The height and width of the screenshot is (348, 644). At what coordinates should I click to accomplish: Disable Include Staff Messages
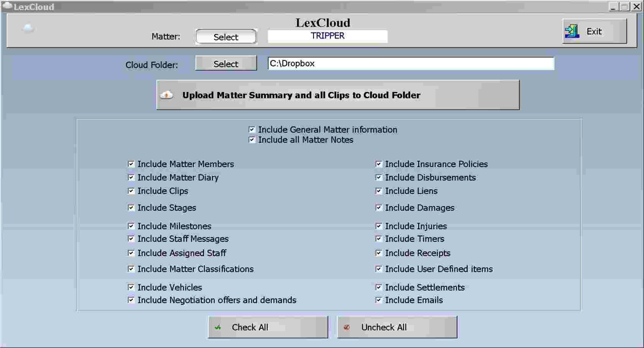pos(131,239)
